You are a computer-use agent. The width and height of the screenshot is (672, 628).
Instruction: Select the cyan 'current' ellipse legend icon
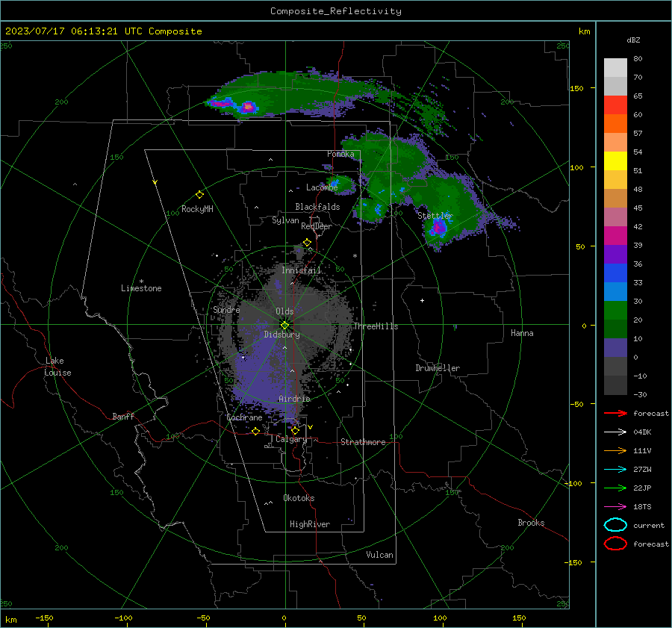[615, 525]
